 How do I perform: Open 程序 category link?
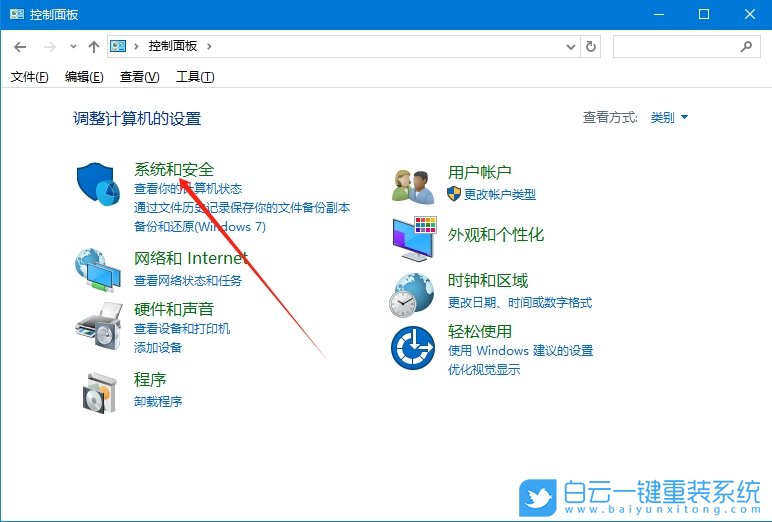point(150,380)
